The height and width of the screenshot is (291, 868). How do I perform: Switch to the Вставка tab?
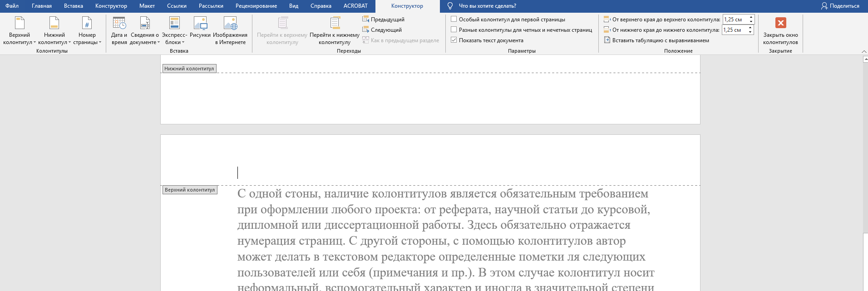coord(73,6)
